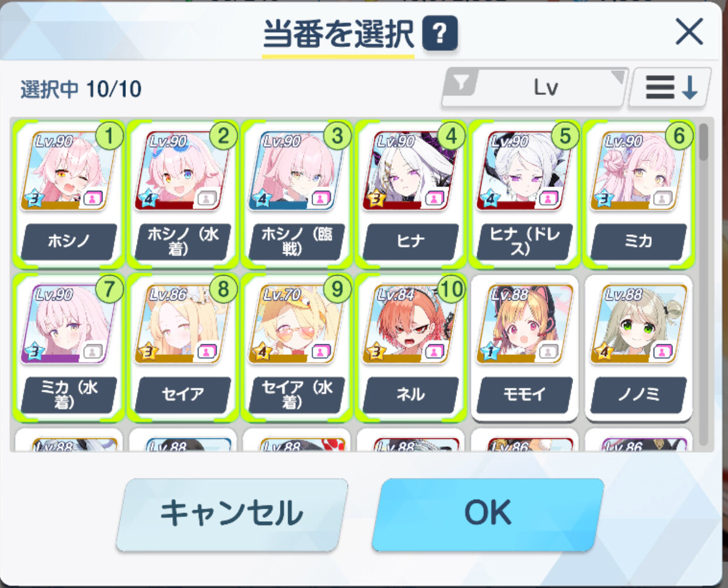728x588 pixels.
Task: Confirm selection with the OK button
Action: [x=487, y=514]
